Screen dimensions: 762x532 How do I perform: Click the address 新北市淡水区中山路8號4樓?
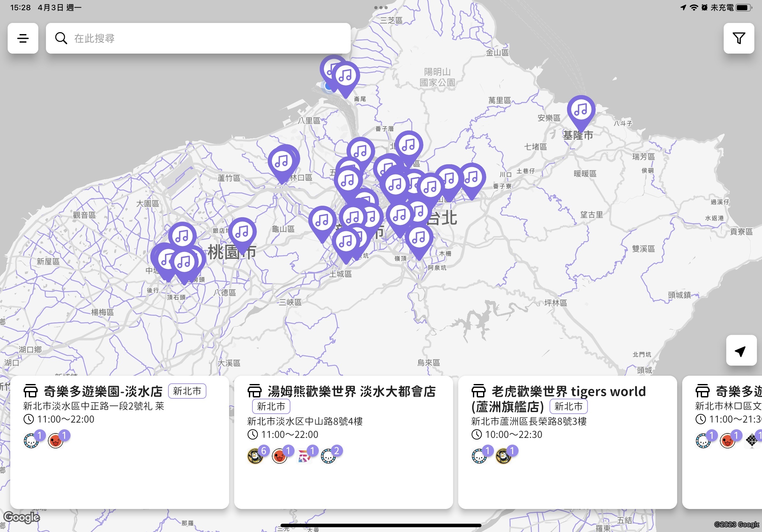(305, 421)
